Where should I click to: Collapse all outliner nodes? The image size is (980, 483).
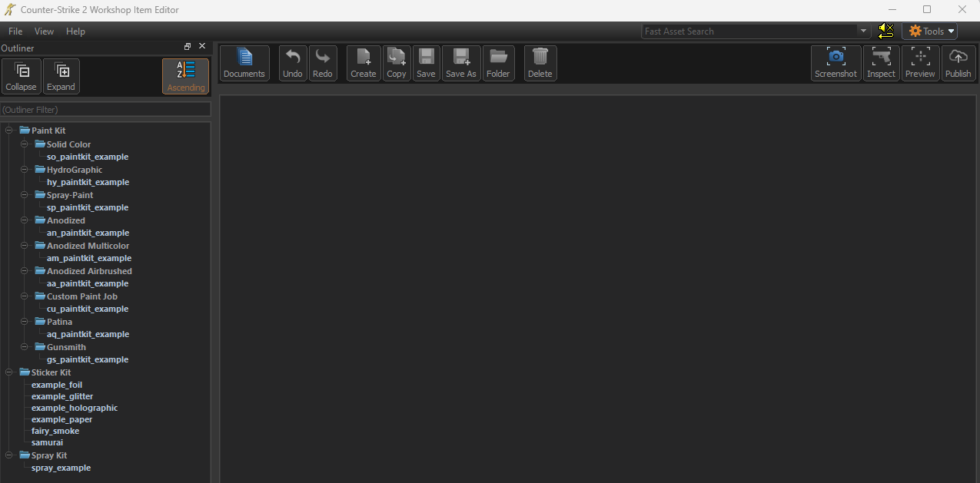point(21,76)
